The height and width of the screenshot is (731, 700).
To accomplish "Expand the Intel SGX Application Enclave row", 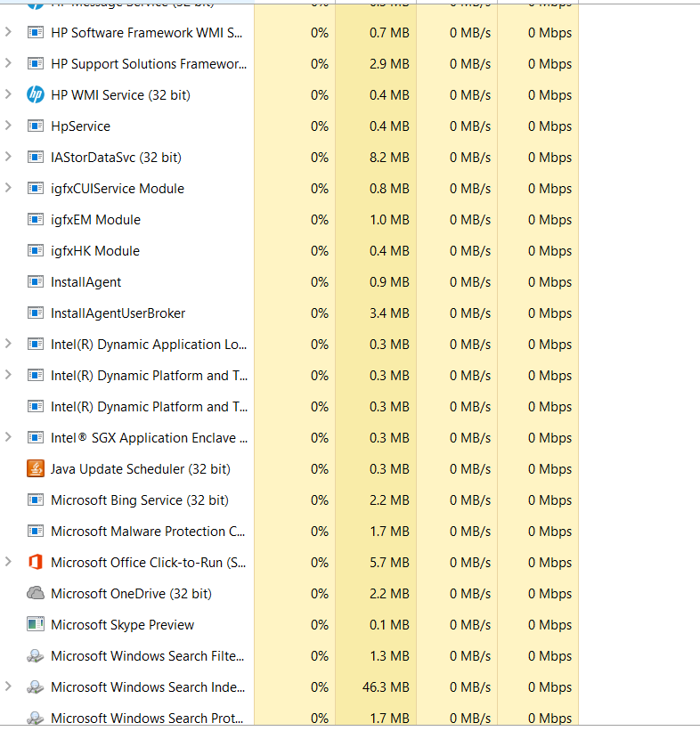I will tap(8, 437).
